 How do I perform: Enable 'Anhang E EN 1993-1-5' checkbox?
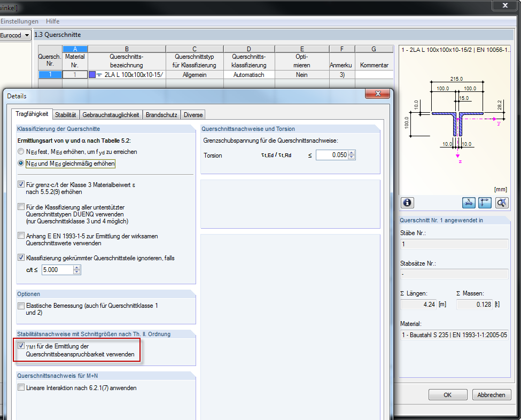tap(21, 236)
